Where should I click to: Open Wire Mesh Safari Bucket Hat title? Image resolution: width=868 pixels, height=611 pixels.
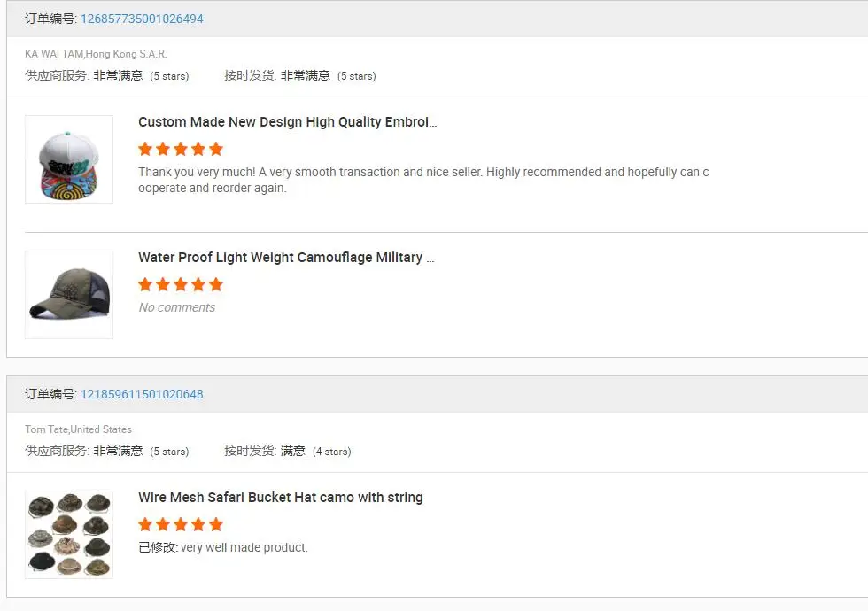[x=280, y=498]
